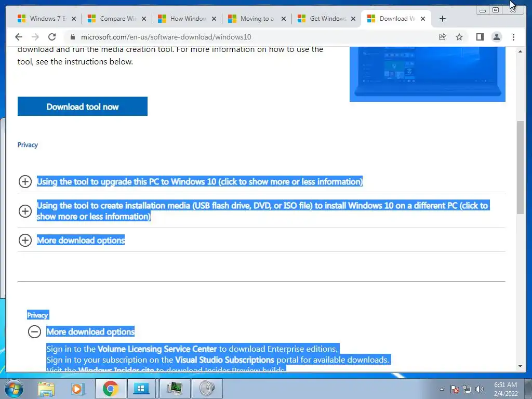This screenshot has width=532, height=399.
Task: Open Action Center flag icon
Action: pyautogui.click(x=455, y=389)
